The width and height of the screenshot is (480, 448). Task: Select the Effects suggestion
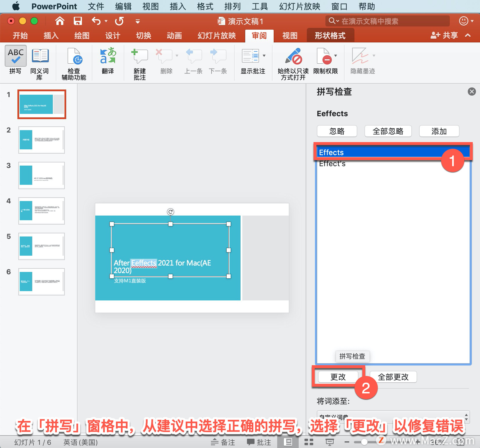point(393,152)
